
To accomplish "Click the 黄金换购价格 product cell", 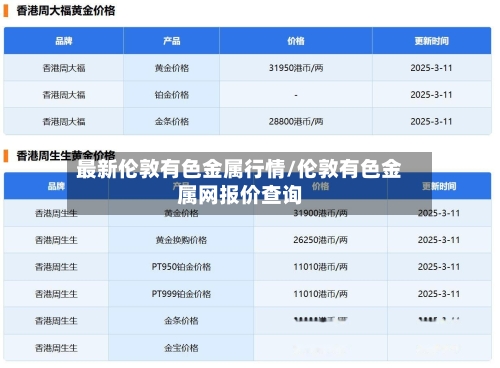I will (181, 240).
